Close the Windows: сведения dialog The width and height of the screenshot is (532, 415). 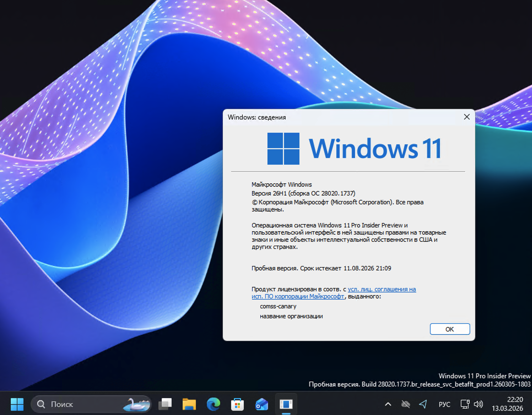pos(466,117)
